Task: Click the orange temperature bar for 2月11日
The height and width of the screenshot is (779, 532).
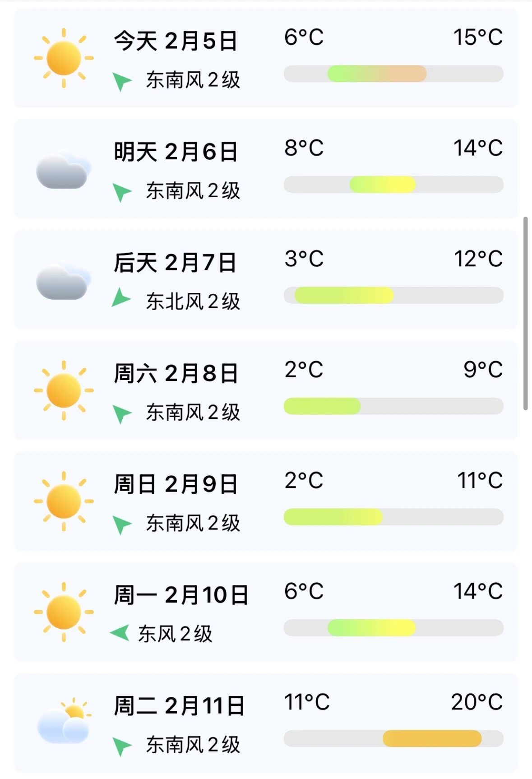Action: point(432,738)
